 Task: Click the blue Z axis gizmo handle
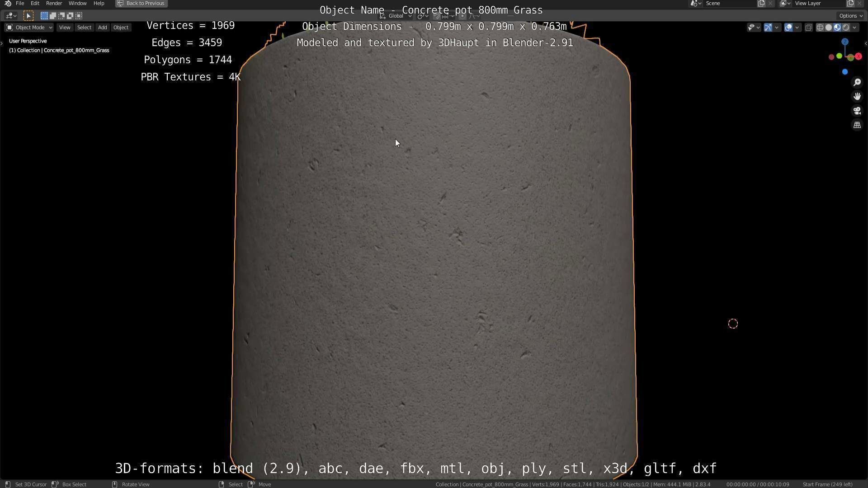[844, 42]
